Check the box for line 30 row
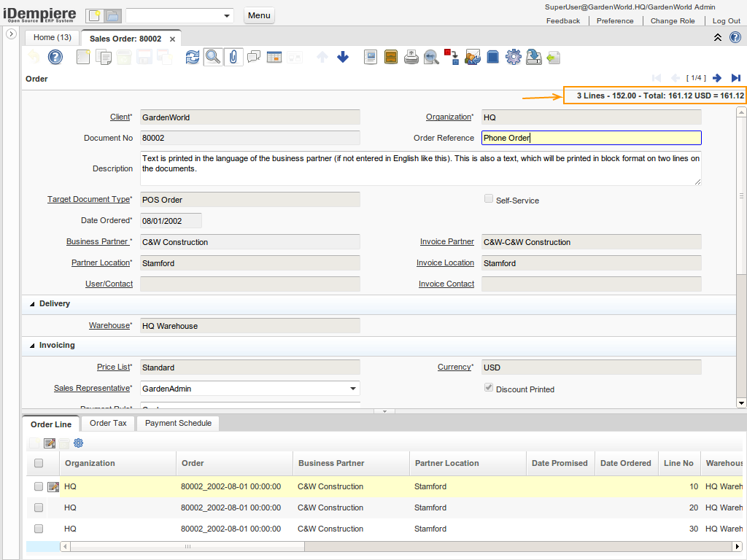747x560 pixels. [39, 529]
